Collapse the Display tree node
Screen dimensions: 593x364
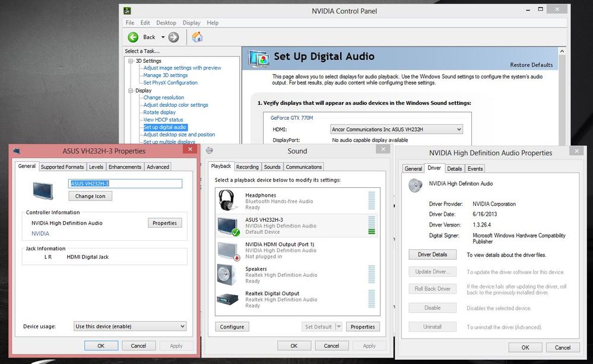(x=131, y=91)
